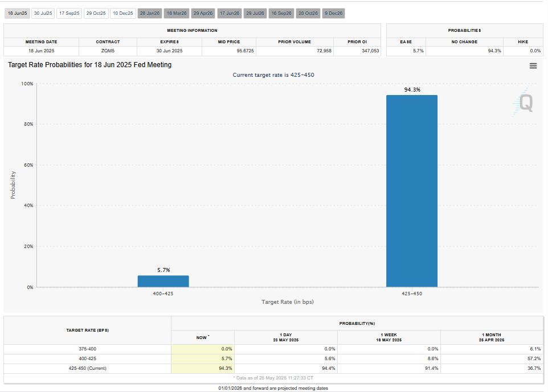
Task: Click the ZQM5 contract cell
Action: point(107,51)
